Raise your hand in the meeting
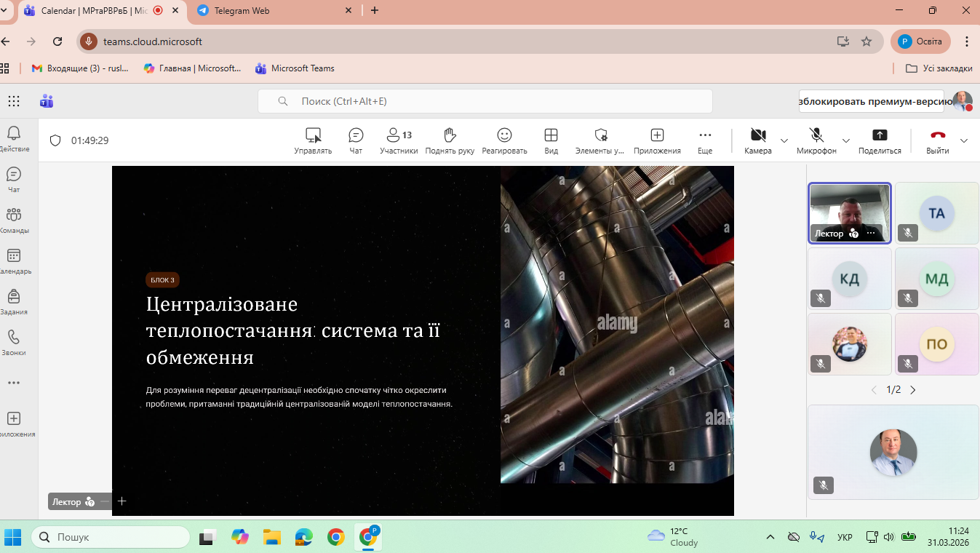This screenshot has height=553, width=980. (450, 140)
